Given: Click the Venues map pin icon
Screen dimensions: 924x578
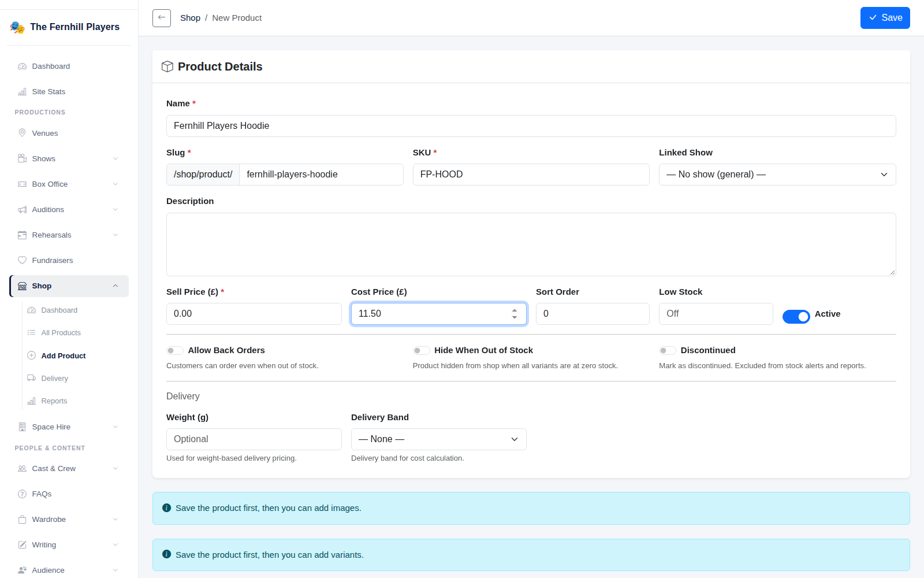Looking at the screenshot, I should click(x=23, y=133).
